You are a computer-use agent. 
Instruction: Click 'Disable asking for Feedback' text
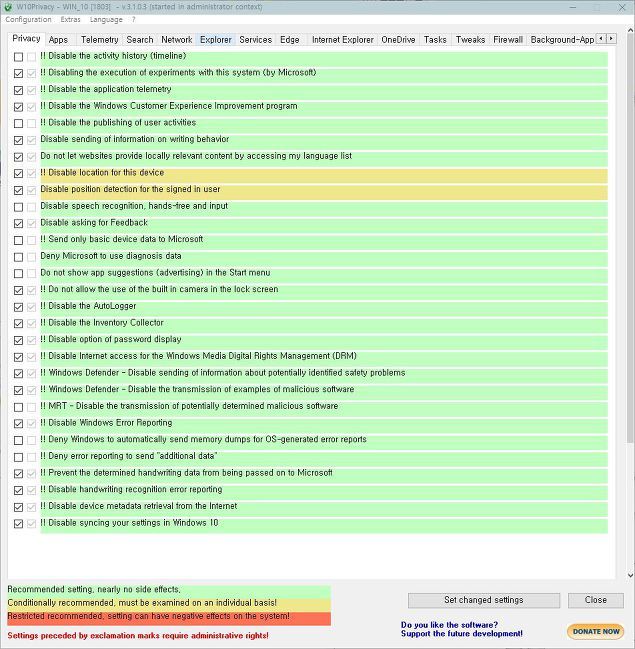(94, 223)
